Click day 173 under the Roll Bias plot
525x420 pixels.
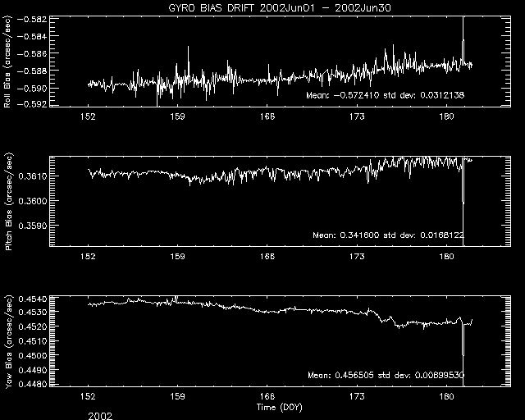tap(357, 116)
